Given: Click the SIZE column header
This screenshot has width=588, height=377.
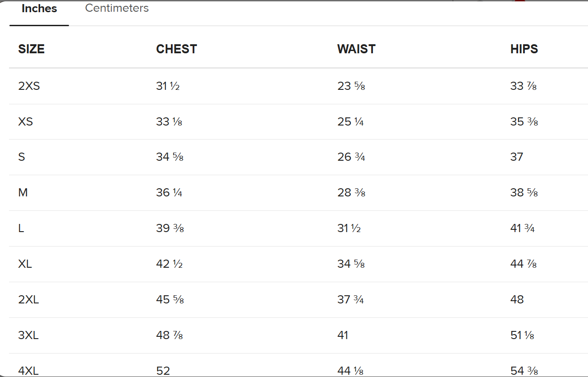Looking at the screenshot, I should coord(32,49).
